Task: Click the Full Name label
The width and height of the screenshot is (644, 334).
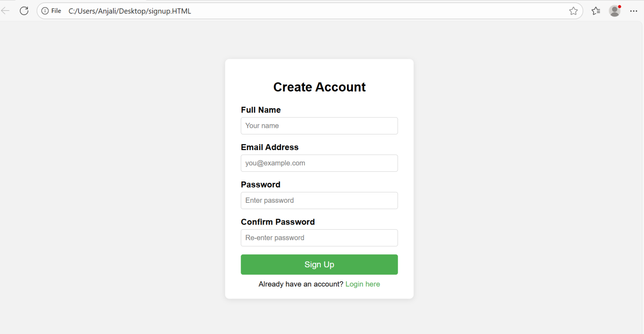Action: (x=261, y=110)
